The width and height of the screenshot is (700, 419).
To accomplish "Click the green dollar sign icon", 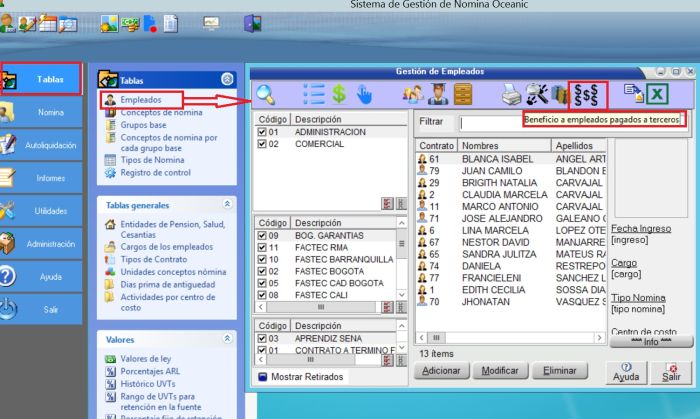I will (339, 94).
